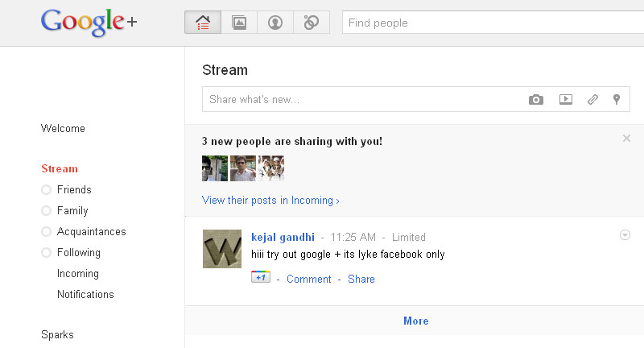Click the +1 button on kejal's post
The height and width of the screenshot is (348, 644).
click(261, 277)
